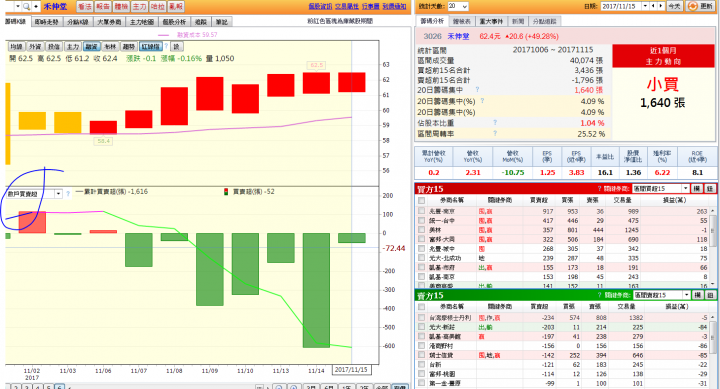This screenshot has width=720, height=389.
Task: Open stock selector dropdown arrow at top left
Action: point(18,6)
